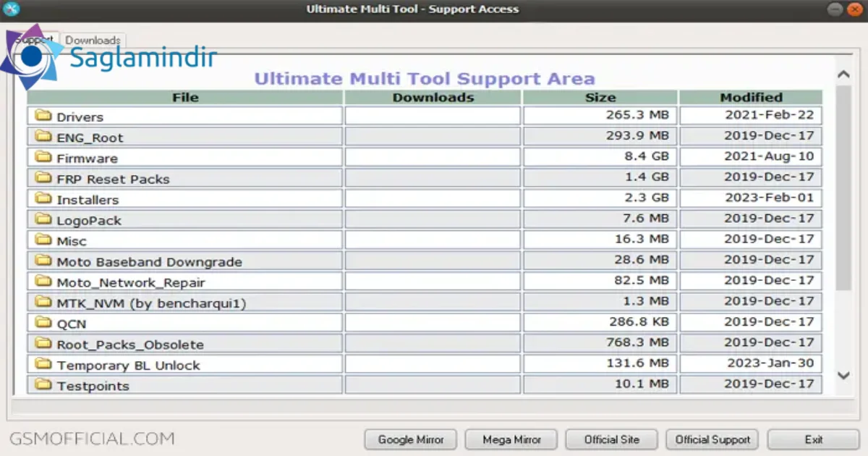This screenshot has width=868, height=456.
Task: Open Official Support
Action: pos(712,439)
